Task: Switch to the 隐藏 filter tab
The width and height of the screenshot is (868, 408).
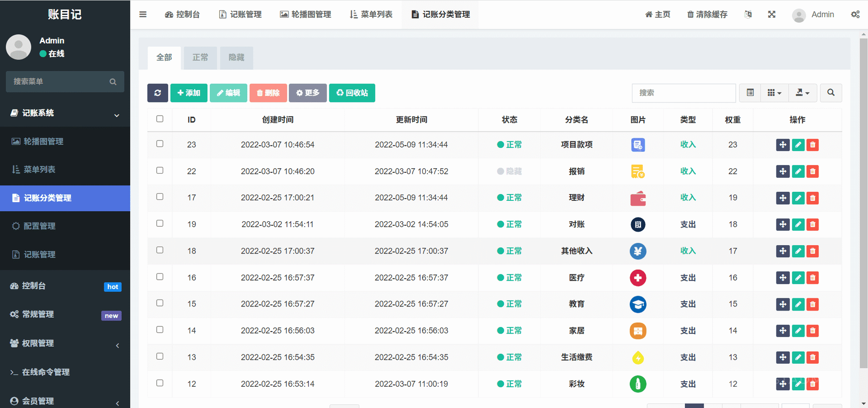Action: tap(236, 58)
